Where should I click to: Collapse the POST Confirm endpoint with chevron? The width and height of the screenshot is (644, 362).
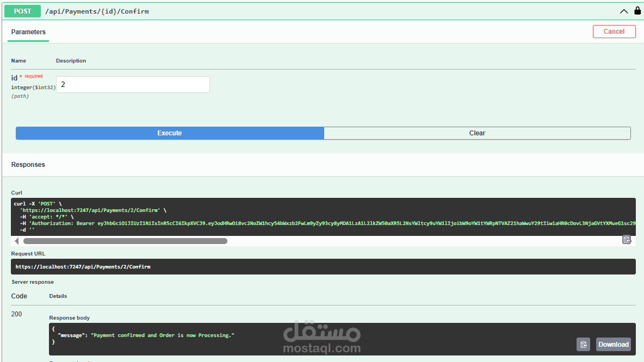(624, 11)
